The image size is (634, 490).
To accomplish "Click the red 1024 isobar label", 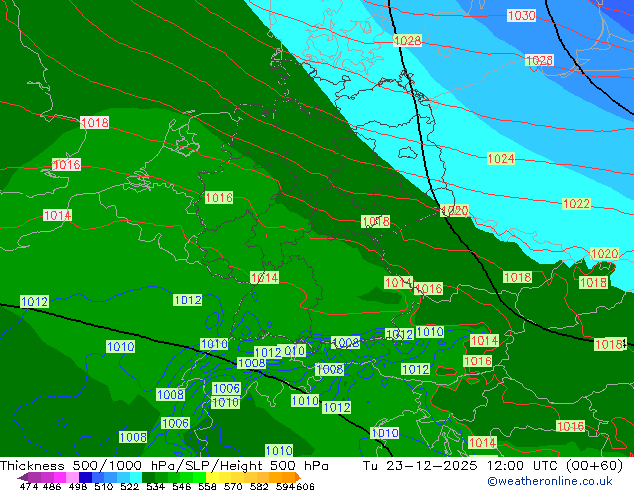I will click(x=501, y=158).
